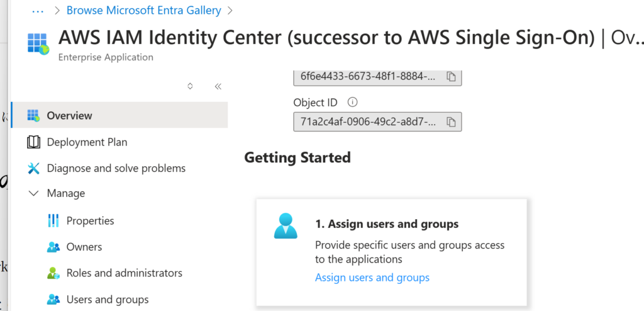Click the Object ID label

coord(316,102)
